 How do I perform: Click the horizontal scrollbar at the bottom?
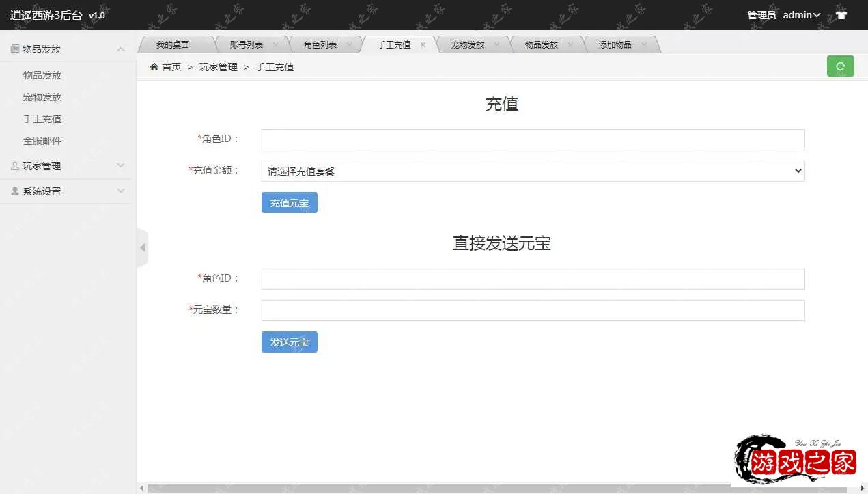[478, 488]
